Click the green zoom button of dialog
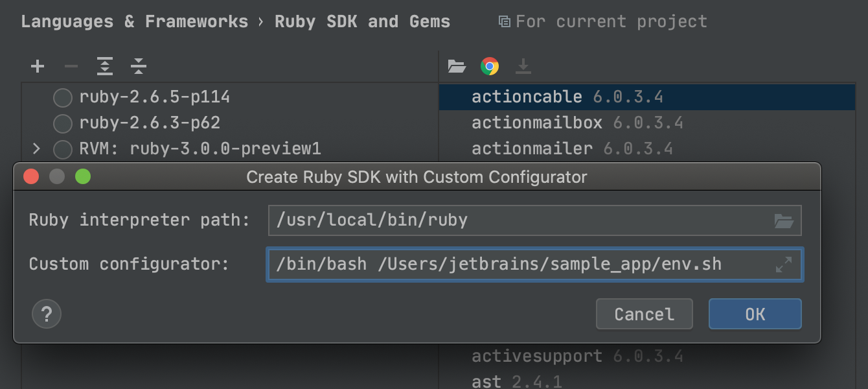The width and height of the screenshot is (868, 389). [83, 176]
